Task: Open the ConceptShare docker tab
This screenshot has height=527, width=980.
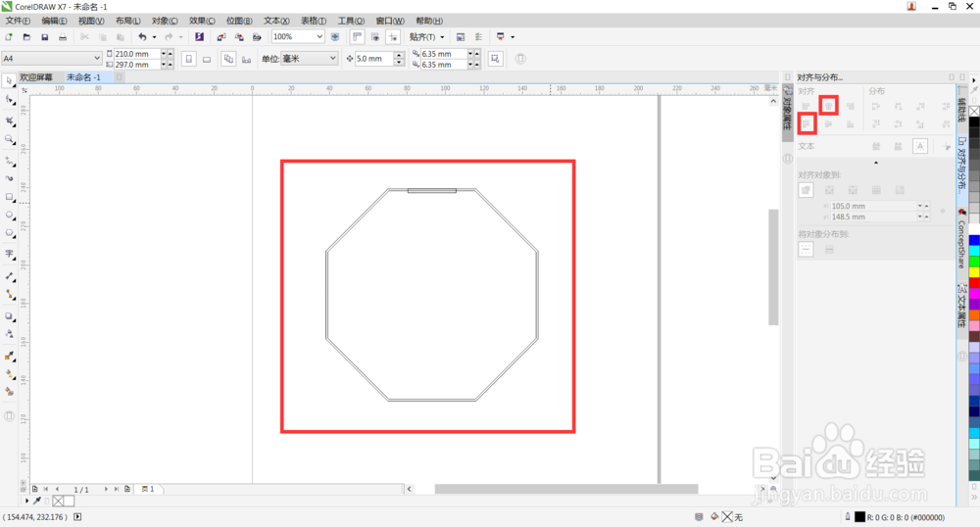Action: [962, 240]
